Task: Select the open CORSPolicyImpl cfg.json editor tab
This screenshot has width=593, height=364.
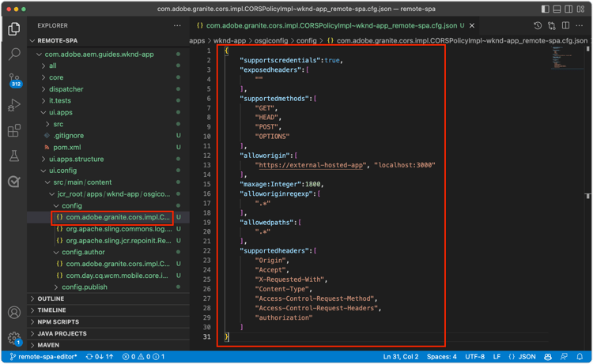Action: [330, 25]
